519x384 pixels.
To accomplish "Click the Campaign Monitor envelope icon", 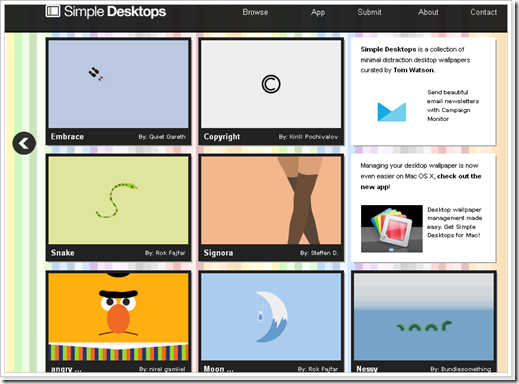I will coord(392,112).
